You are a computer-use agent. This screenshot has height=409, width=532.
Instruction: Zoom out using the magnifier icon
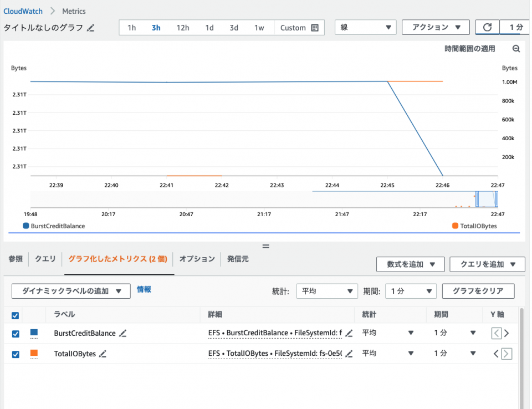click(x=516, y=49)
